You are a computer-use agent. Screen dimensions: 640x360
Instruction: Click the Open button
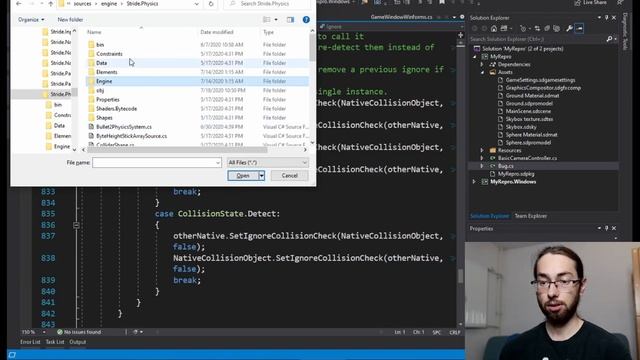243,176
